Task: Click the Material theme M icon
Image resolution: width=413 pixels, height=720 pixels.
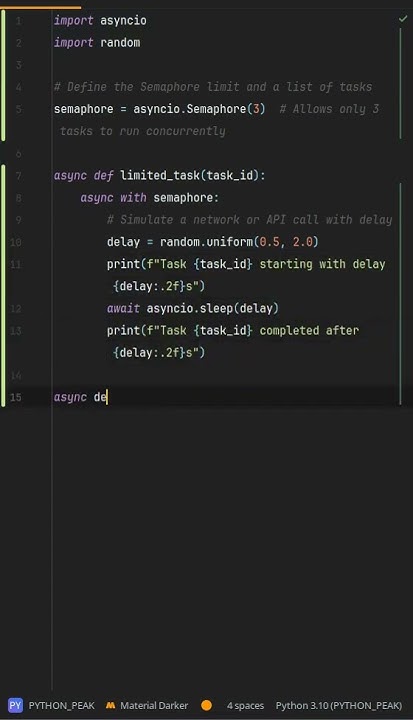Action: [110, 705]
